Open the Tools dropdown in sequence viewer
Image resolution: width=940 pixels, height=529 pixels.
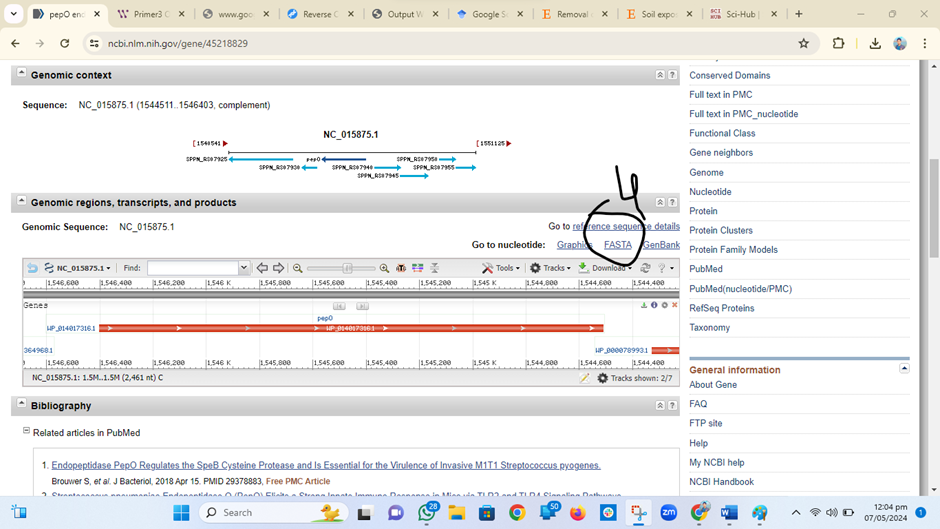click(x=501, y=268)
